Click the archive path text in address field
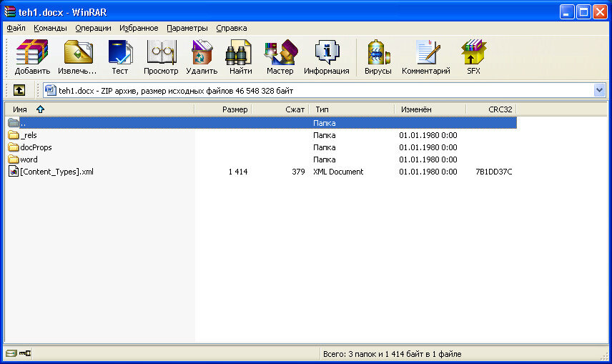The width and height of the screenshot is (612, 364). coord(176,91)
